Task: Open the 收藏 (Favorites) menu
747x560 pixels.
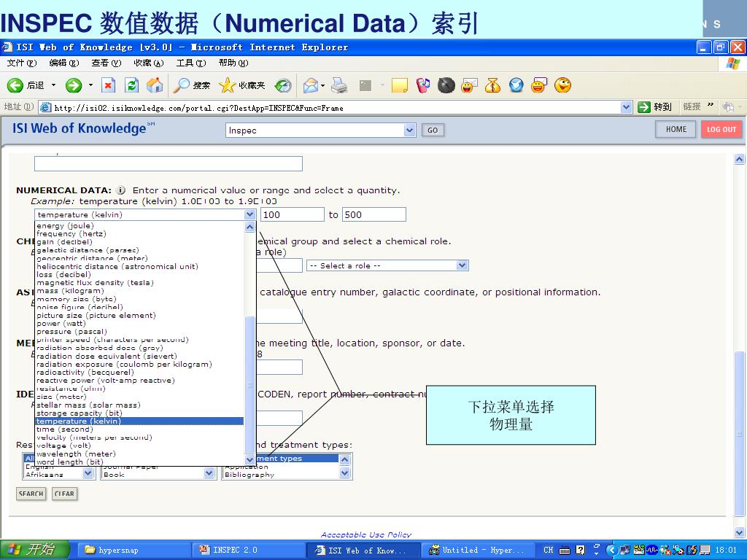Action: 149,63
